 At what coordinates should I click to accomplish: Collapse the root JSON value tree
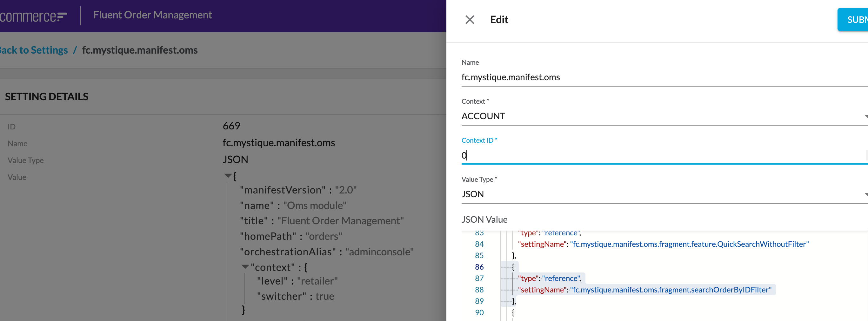pos(228,175)
